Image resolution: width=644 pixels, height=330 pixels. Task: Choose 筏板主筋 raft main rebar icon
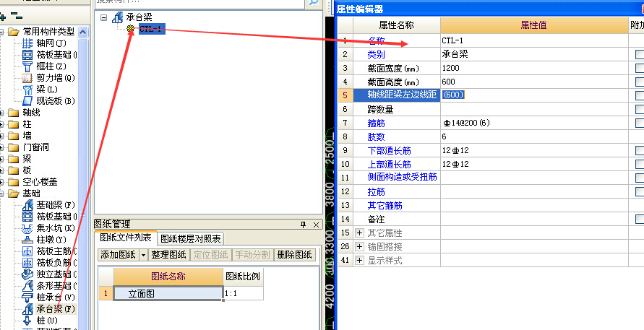27,251
